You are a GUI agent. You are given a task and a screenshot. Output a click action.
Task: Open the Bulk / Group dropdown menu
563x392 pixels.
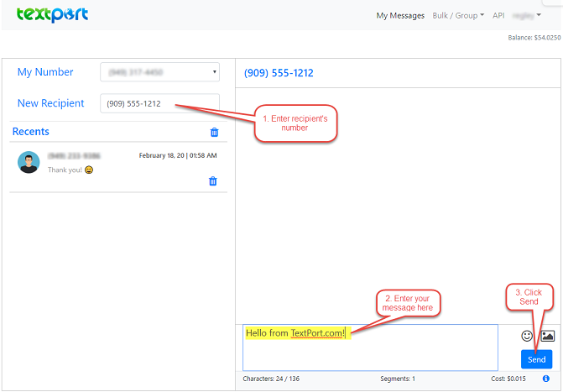pos(458,15)
